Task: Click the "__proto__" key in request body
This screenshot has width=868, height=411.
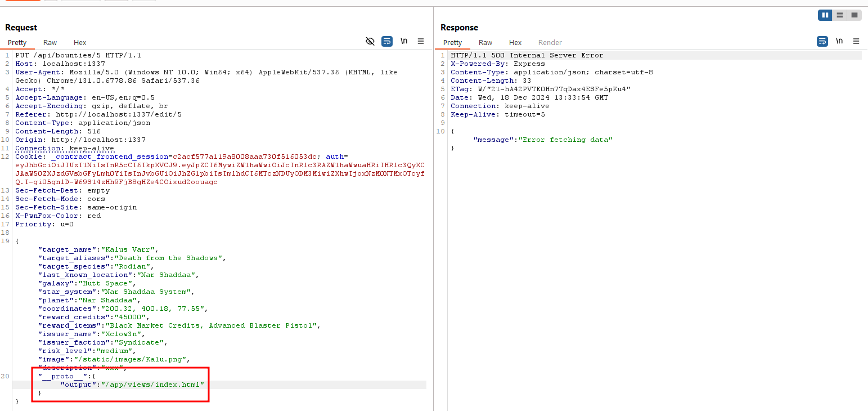Action: (62, 376)
